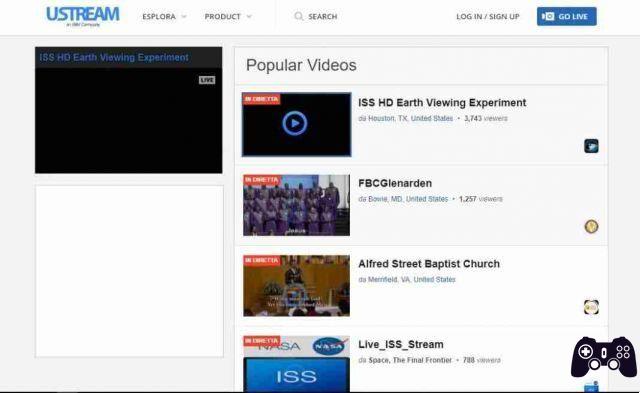Click the 3,743 viewers count
The image size is (640, 393).
(x=486, y=118)
